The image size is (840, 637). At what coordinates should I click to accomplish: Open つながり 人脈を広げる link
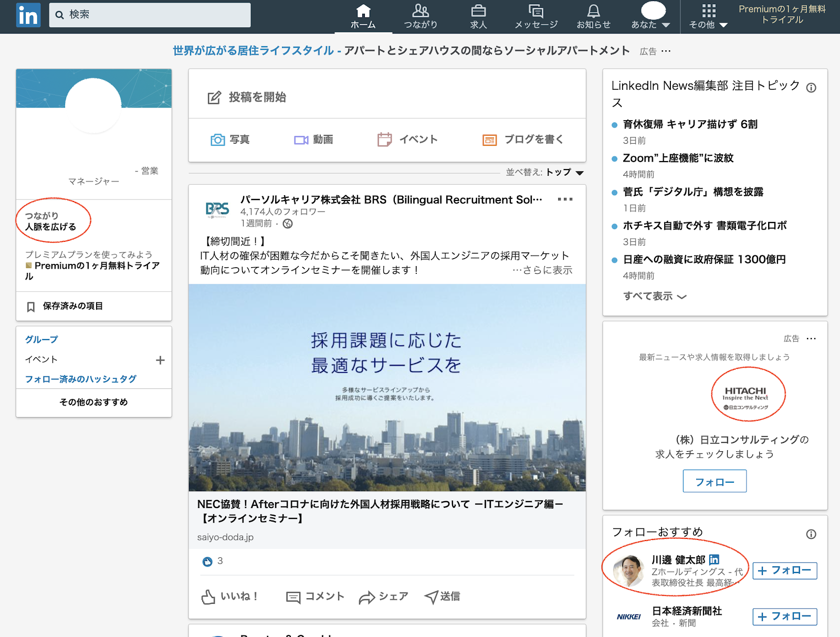point(50,221)
